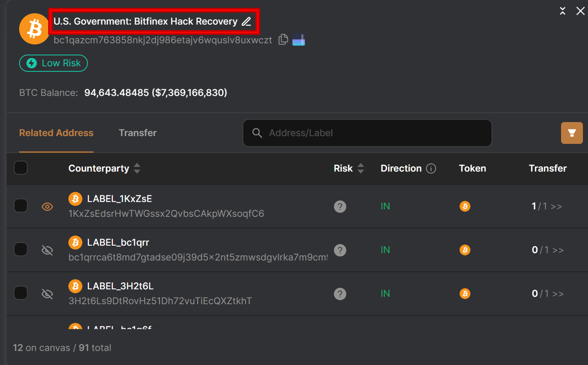Copy the bc1qazcm address to clipboard

283,39
